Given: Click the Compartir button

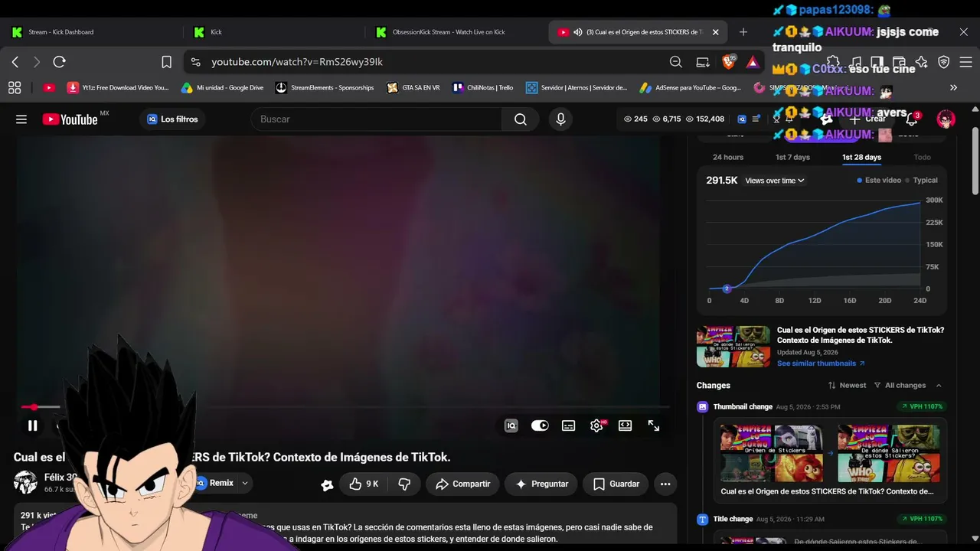Looking at the screenshot, I should pyautogui.click(x=462, y=484).
